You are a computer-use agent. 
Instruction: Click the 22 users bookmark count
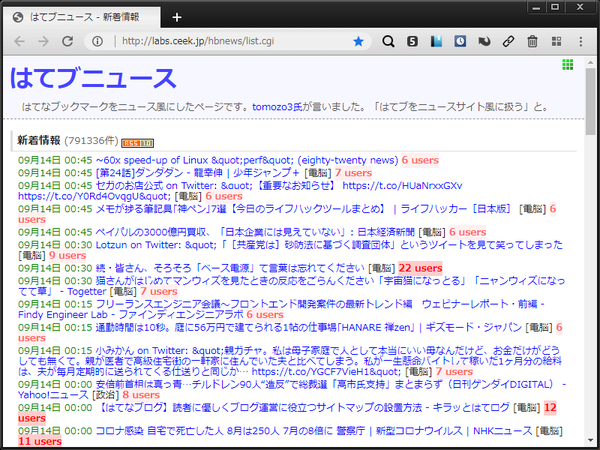(420, 268)
